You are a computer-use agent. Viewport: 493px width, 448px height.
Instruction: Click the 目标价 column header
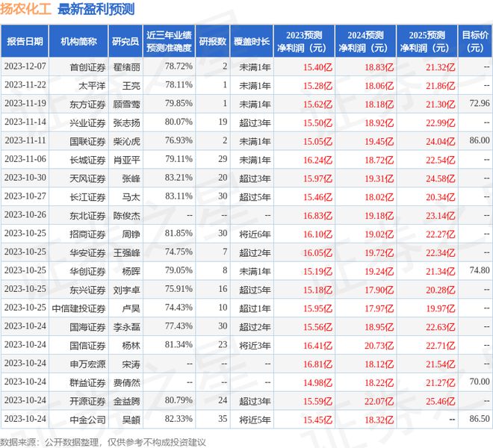[475, 41]
